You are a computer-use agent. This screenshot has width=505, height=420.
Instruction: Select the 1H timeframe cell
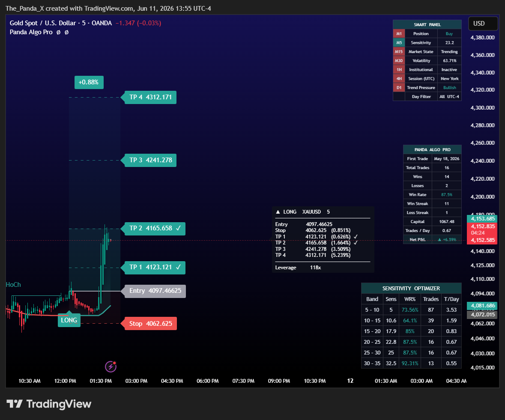[399, 69]
